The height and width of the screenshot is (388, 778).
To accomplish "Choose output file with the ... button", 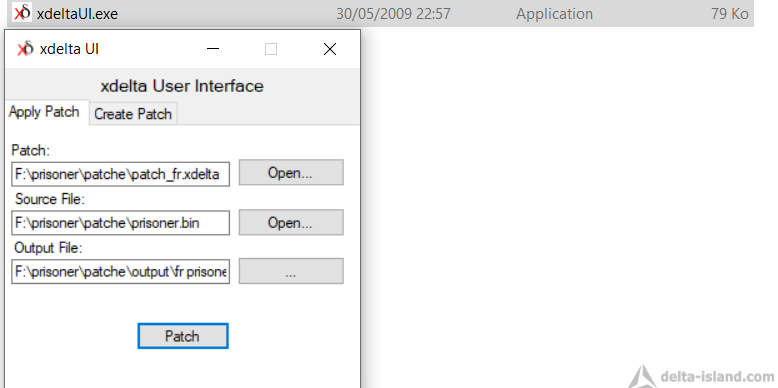I will 291,271.
